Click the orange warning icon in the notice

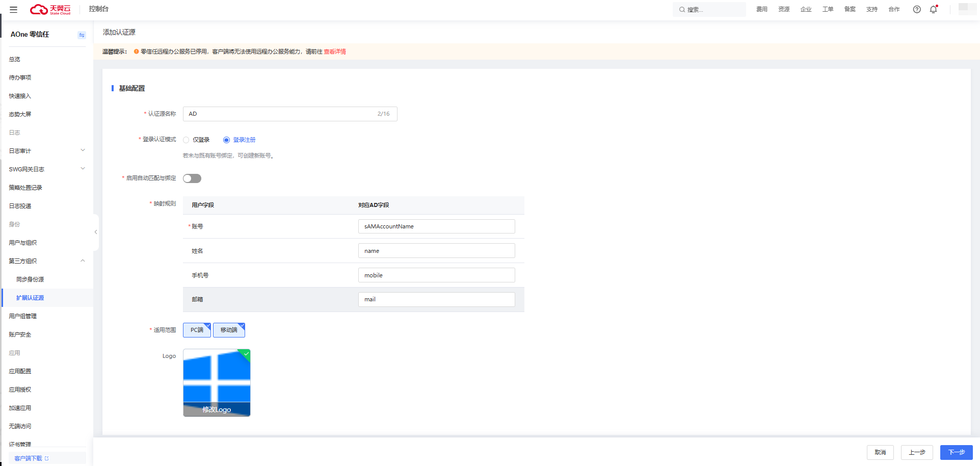tap(136, 51)
